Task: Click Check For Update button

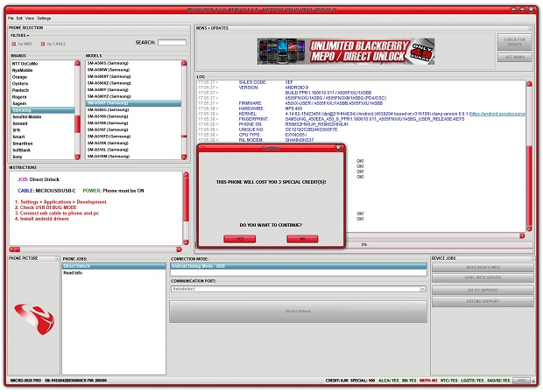Action: click(x=515, y=42)
